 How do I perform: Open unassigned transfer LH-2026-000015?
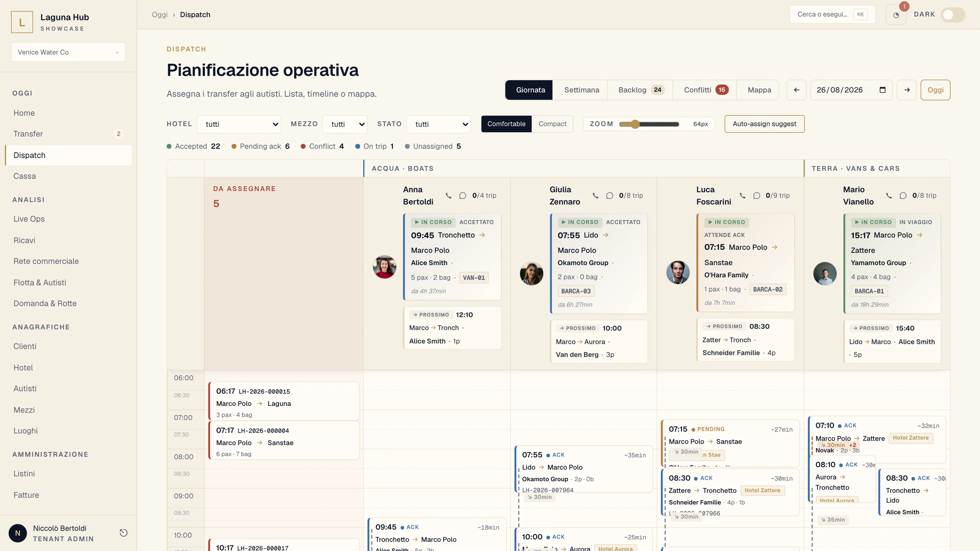pyautogui.click(x=284, y=401)
